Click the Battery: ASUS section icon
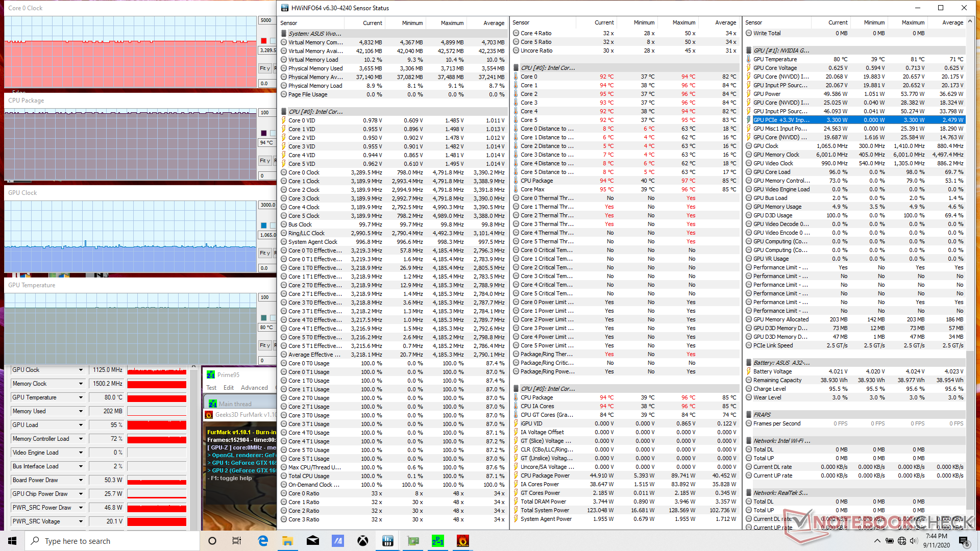Screen dimensions: 980x551 point(749,363)
